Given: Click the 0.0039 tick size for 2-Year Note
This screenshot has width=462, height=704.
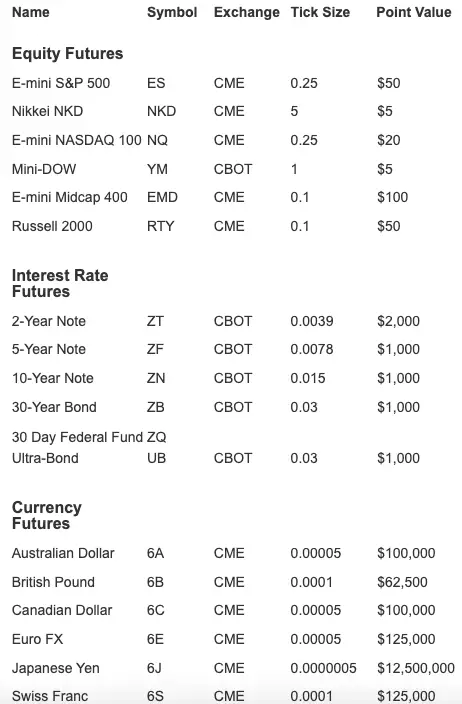Looking at the screenshot, I should (x=312, y=321).
